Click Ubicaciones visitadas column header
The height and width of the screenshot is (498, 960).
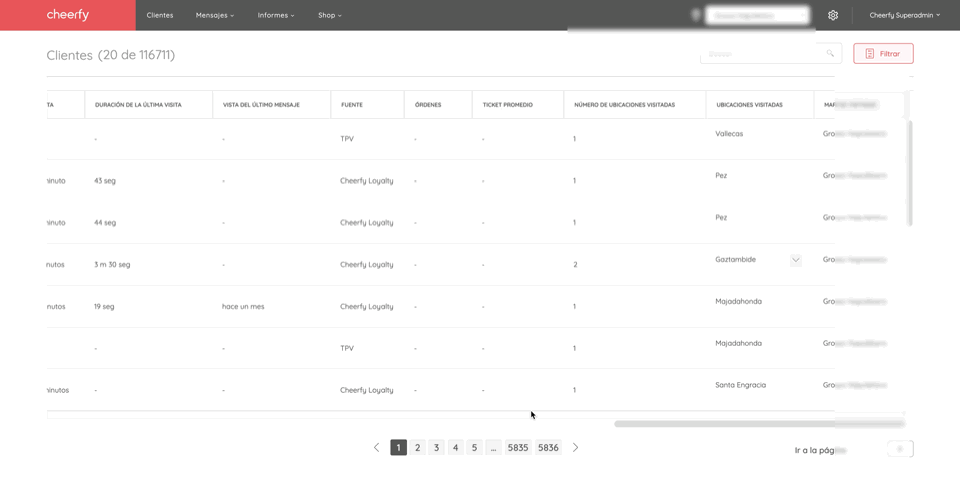(x=749, y=105)
